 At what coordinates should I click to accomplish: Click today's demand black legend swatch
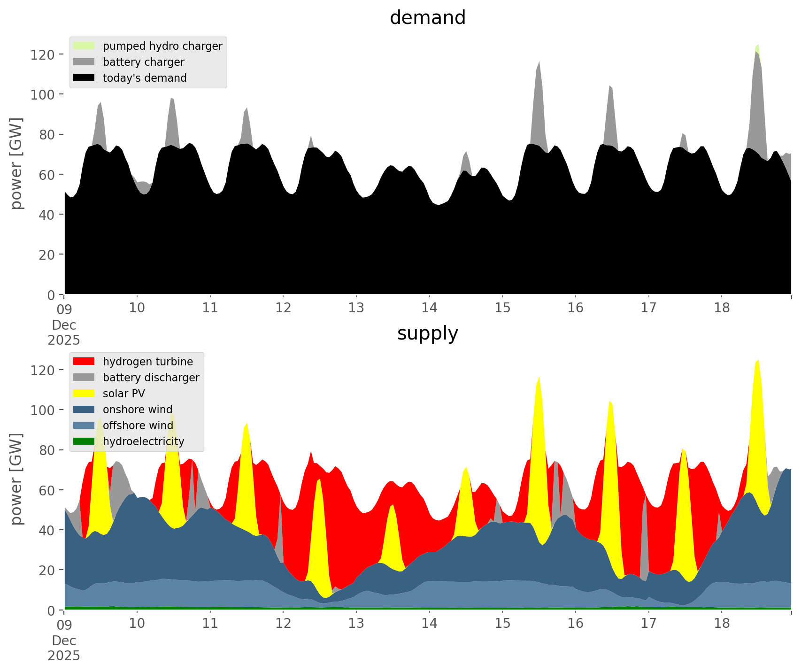[x=84, y=78]
